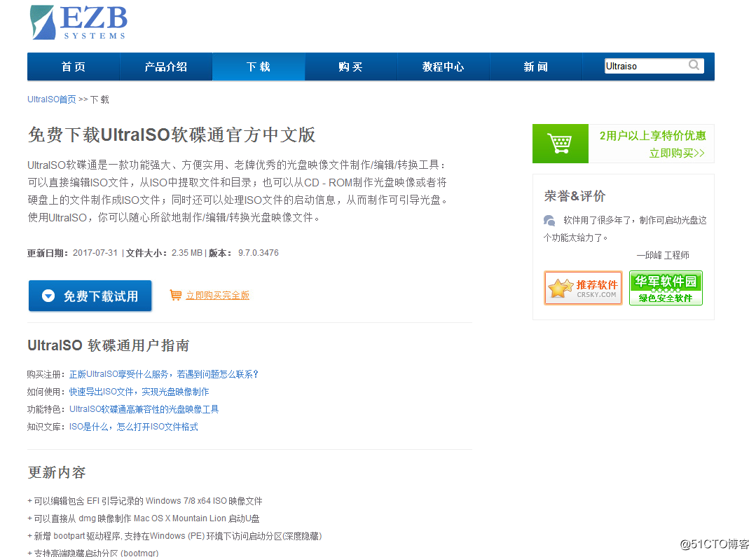Viewport: 756px width, 557px height.
Task: Click the search magnifier icon
Action: 694,65
